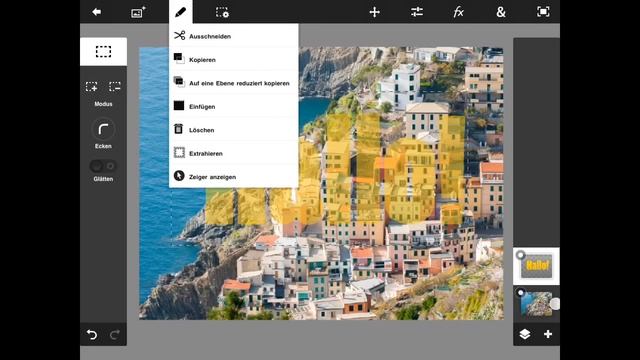The image size is (640, 360).
Task: Open the layers stack icon
Action: (x=525, y=334)
